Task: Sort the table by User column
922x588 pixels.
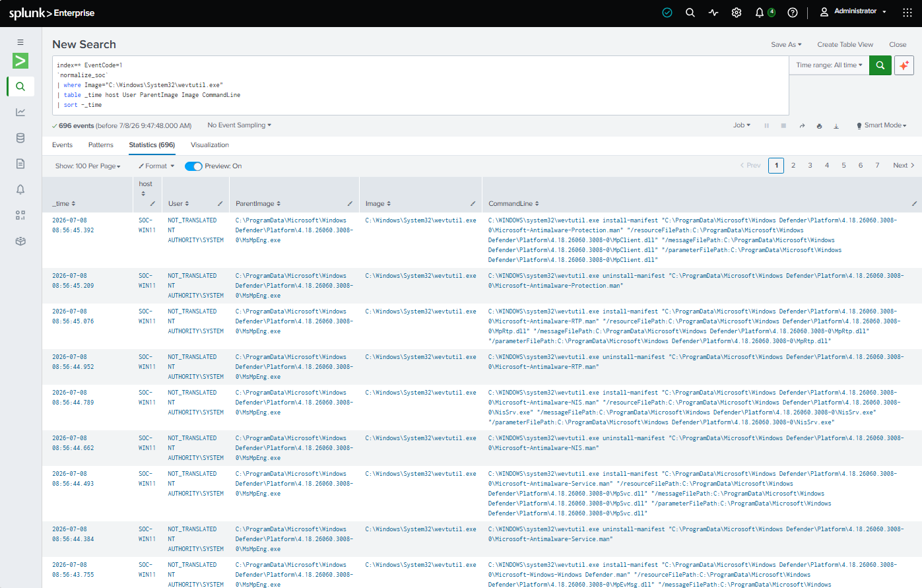Action: [x=178, y=204]
